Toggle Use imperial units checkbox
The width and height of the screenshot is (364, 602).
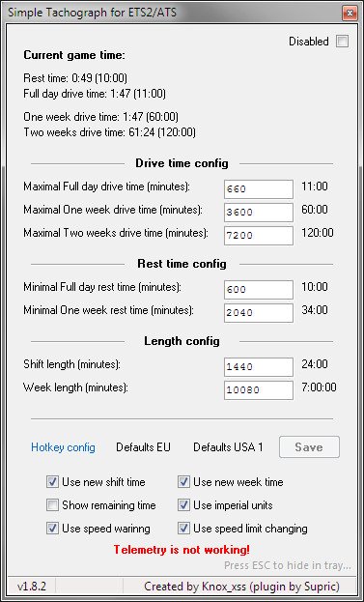pos(183,504)
